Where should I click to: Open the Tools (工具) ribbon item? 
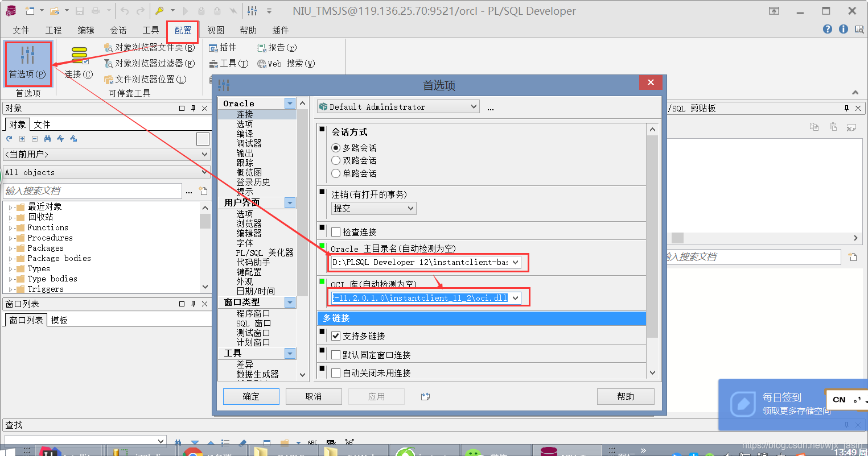pyautogui.click(x=229, y=64)
